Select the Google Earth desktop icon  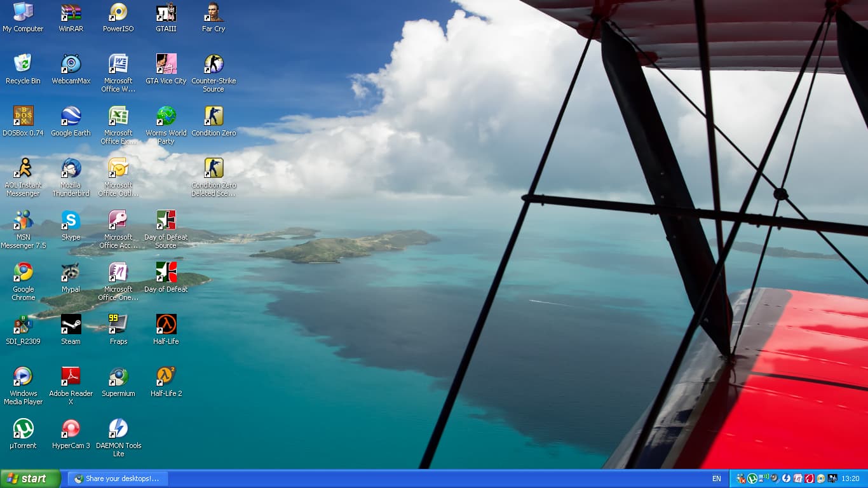(x=71, y=116)
